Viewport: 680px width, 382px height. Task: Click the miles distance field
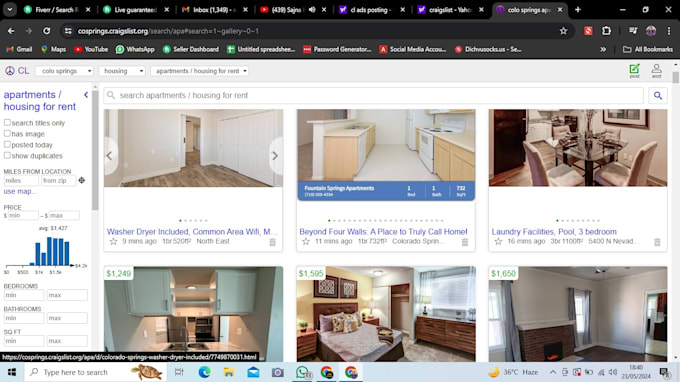21,180
